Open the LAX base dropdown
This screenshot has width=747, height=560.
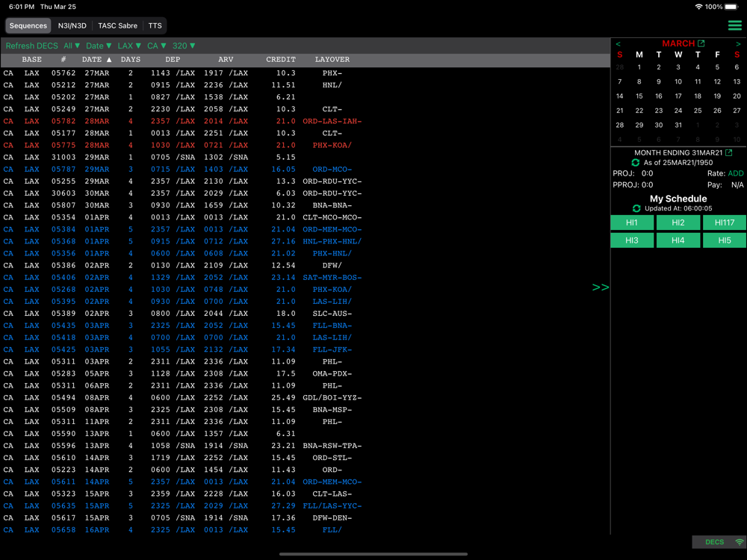pos(129,46)
